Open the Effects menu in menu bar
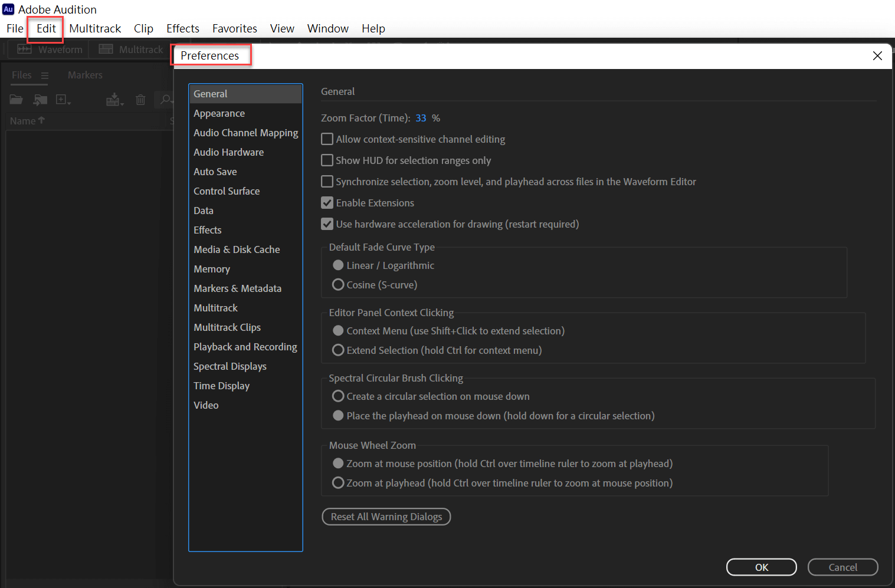The image size is (895, 588). 183,28
